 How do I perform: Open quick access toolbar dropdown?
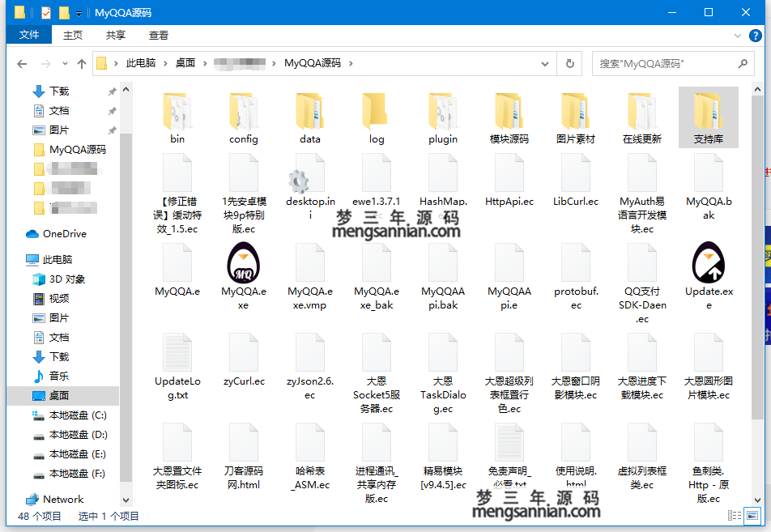click(79, 13)
